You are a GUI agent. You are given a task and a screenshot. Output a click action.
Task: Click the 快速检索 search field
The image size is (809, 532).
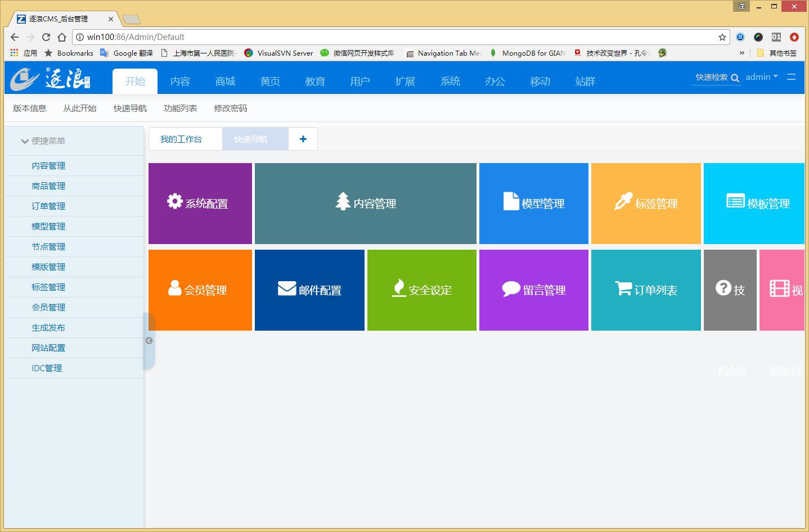pos(711,78)
